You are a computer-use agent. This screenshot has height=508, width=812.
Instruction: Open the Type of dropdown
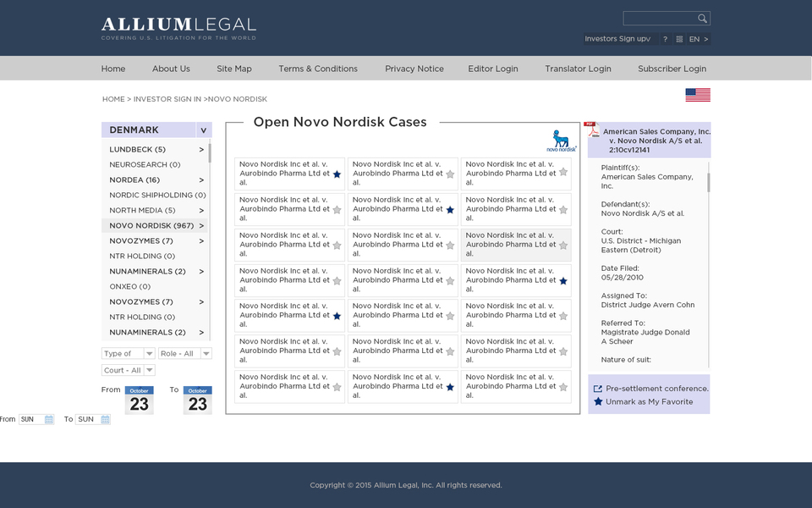tap(129, 354)
